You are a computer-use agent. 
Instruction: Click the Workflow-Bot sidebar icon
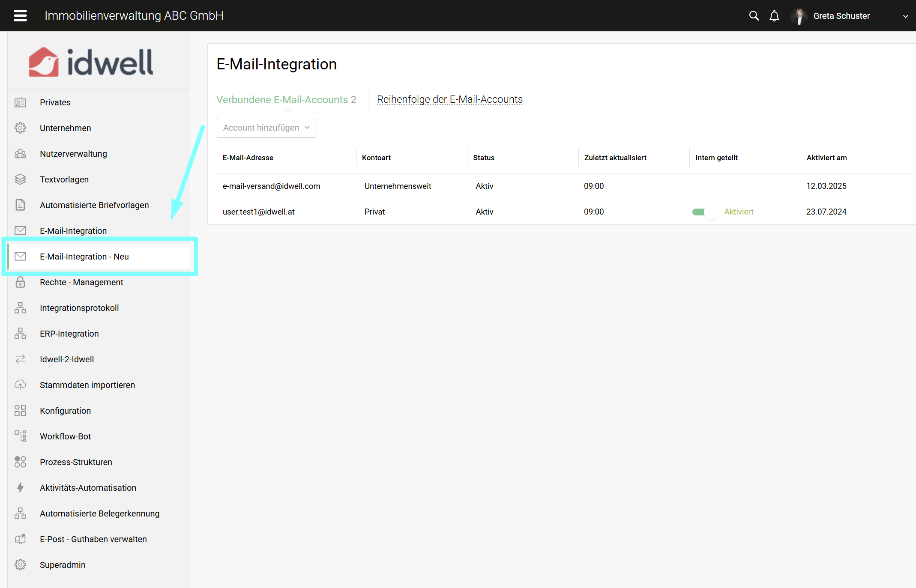click(x=20, y=436)
